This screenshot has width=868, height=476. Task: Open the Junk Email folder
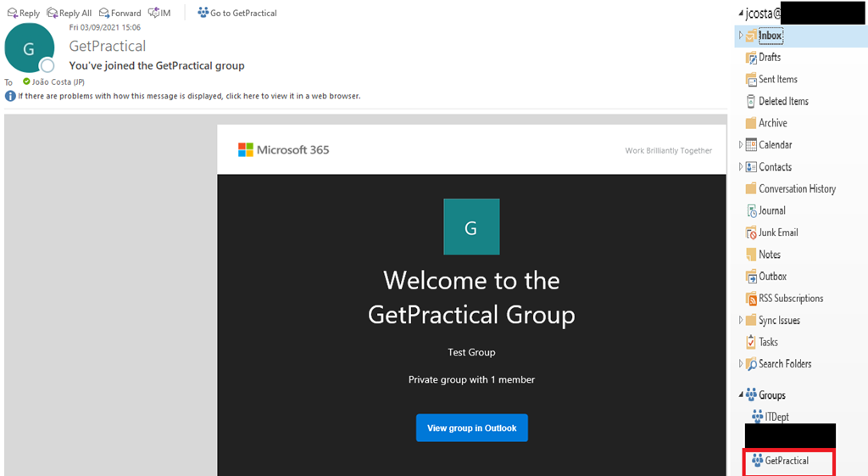(x=777, y=232)
